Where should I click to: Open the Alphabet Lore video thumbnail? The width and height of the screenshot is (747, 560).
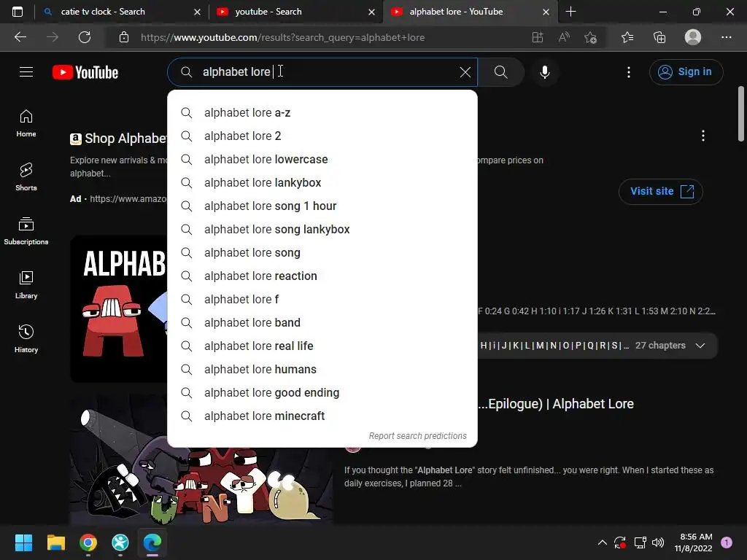click(x=119, y=308)
